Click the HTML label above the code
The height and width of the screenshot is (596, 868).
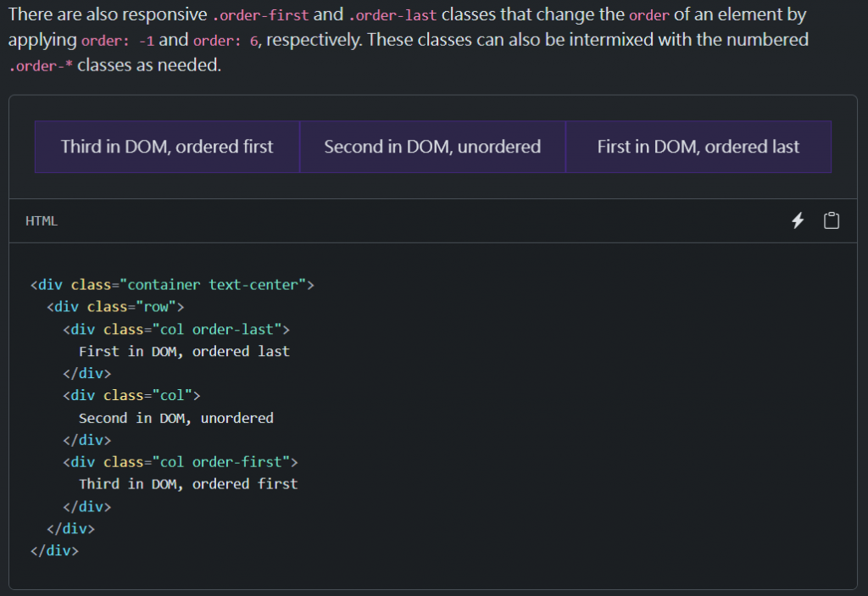click(42, 221)
